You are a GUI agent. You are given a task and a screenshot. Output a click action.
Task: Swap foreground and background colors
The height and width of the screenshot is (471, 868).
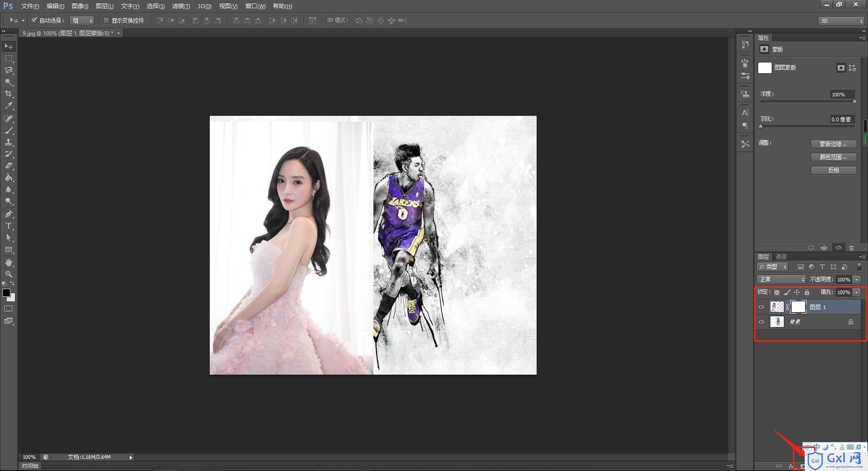tap(13, 283)
